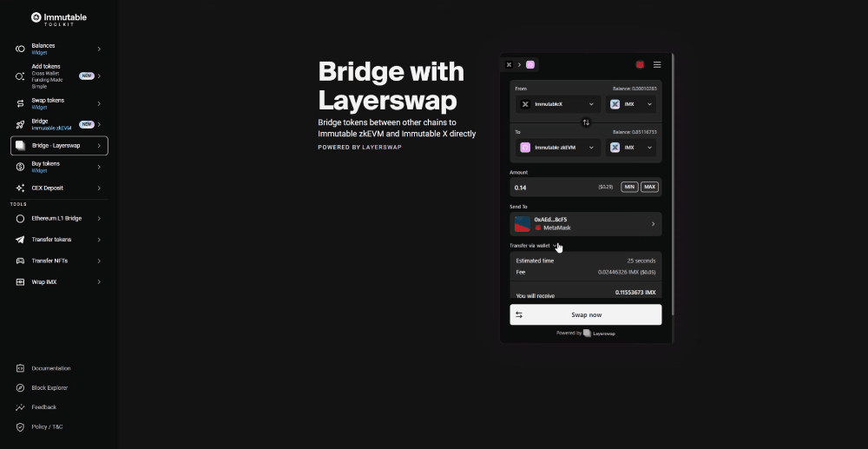Image resolution: width=868 pixels, height=449 pixels.
Task: Click the Transfer tokens paper plane icon
Action: [x=20, y=240]
